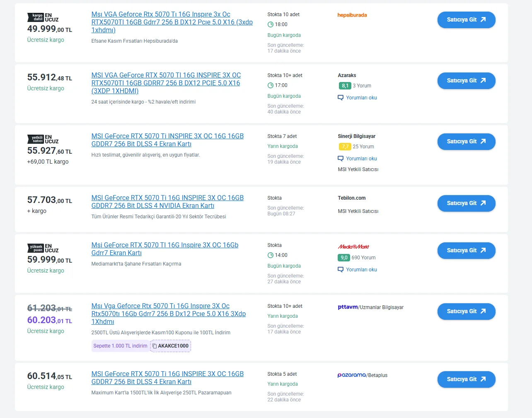Click the pttavm logo

click(348, 307)
